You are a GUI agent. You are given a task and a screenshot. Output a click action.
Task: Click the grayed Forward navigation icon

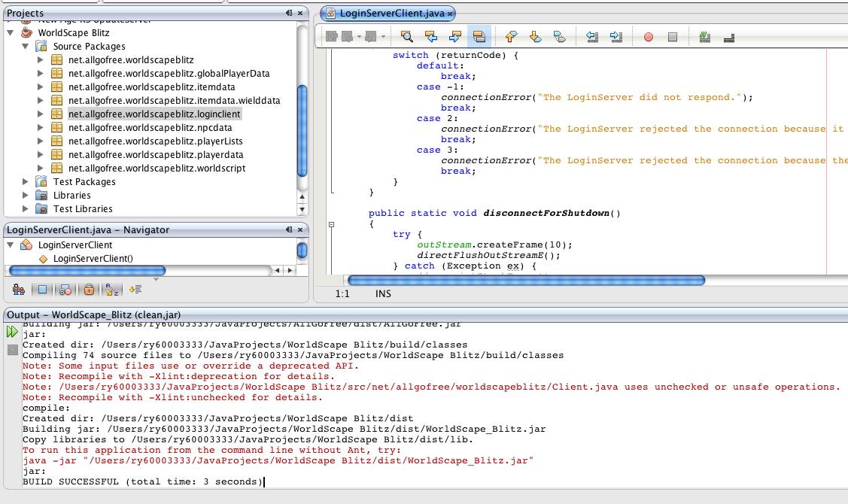pyautogui.click(x=370, y=37)
